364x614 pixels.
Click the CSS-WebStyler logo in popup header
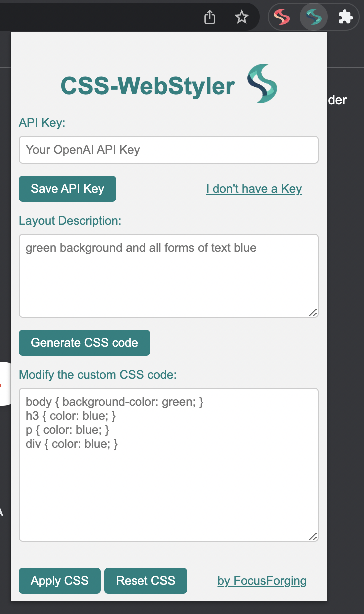pyautogui.click(x=262, y=84)
